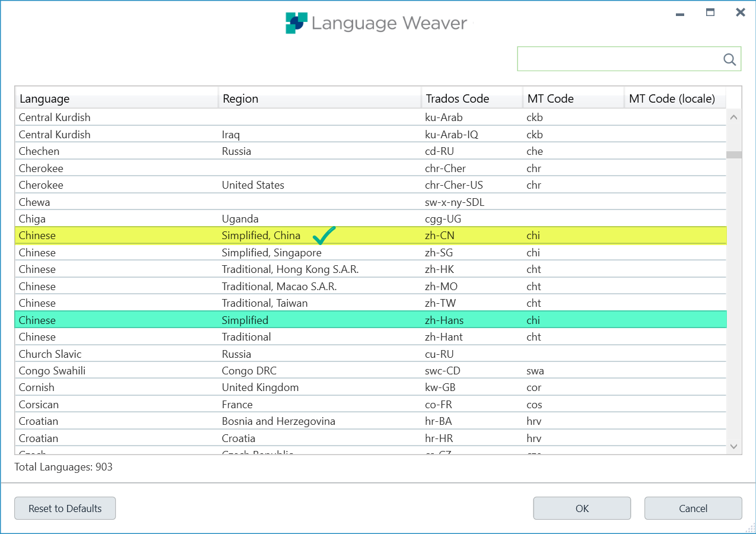Click the MT Code (locale) column header
756x534 pixels.
coord(675,98)
